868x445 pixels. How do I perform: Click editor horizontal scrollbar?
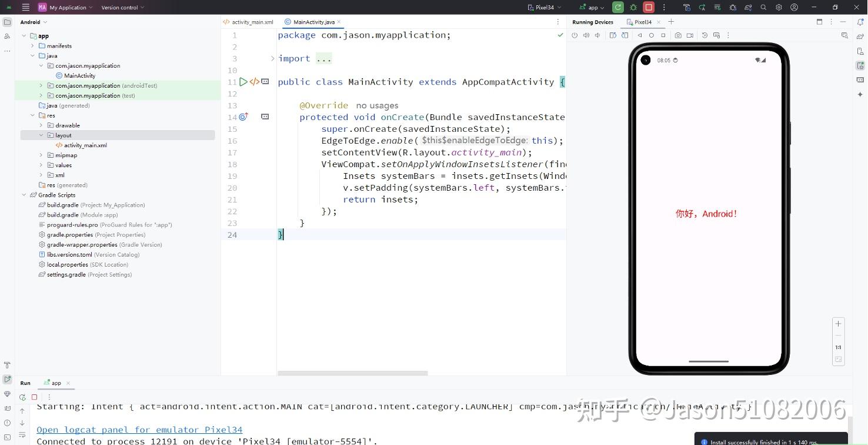[x=353, y=373]
